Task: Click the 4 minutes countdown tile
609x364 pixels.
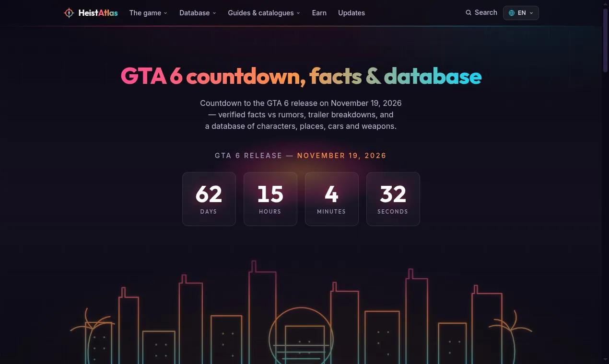Action: (332, 199)
